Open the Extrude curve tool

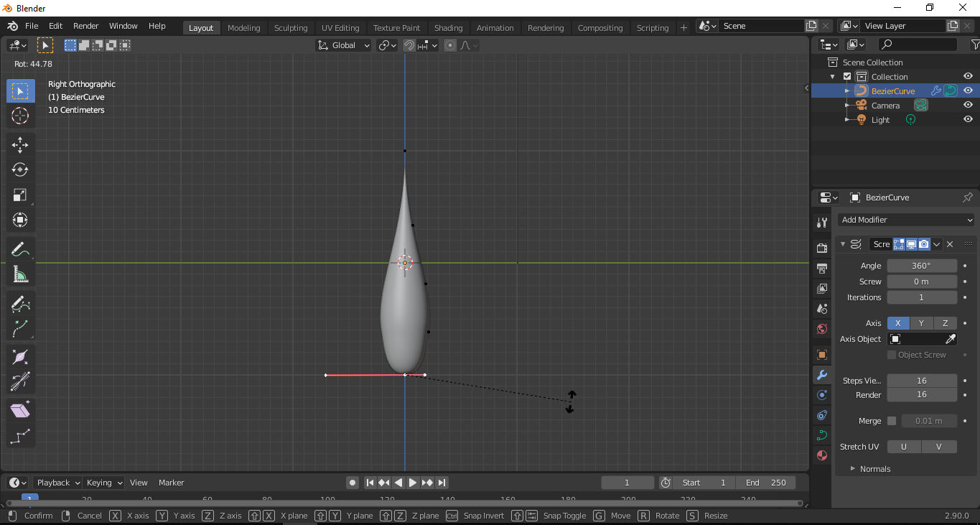[x=20, y=329]
